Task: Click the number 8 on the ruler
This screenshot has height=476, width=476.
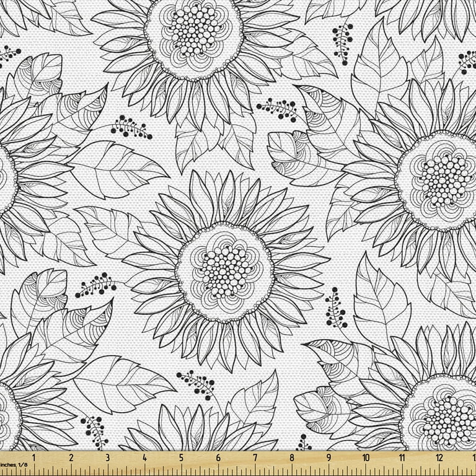Action: point(292,457)
